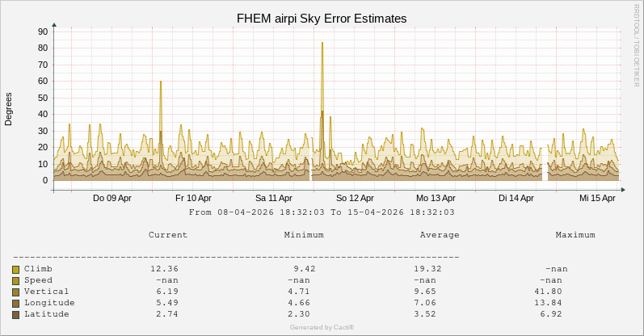Click the 'Sa 11 Apr' axis label
This screenshot has width=644, height=336.
pos(274,198)
